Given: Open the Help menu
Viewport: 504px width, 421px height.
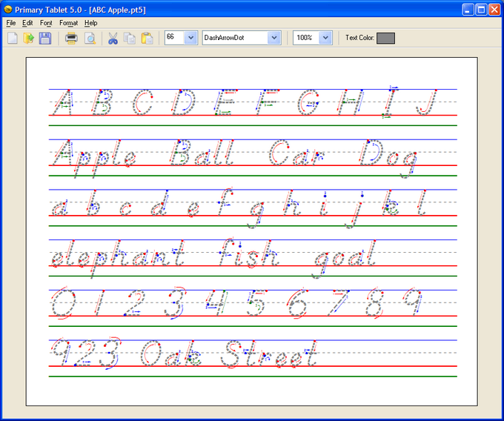Looking at the screenshot, I should click(x=90, y=23).
